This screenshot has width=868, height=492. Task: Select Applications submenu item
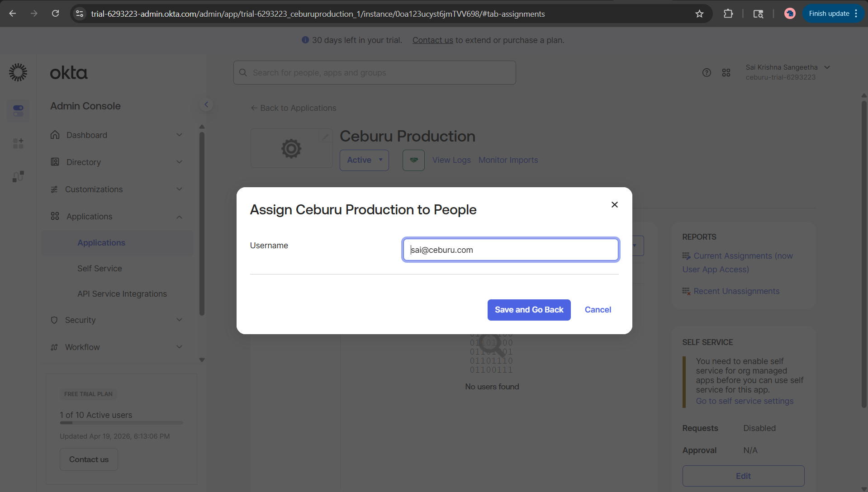point(117,243)
